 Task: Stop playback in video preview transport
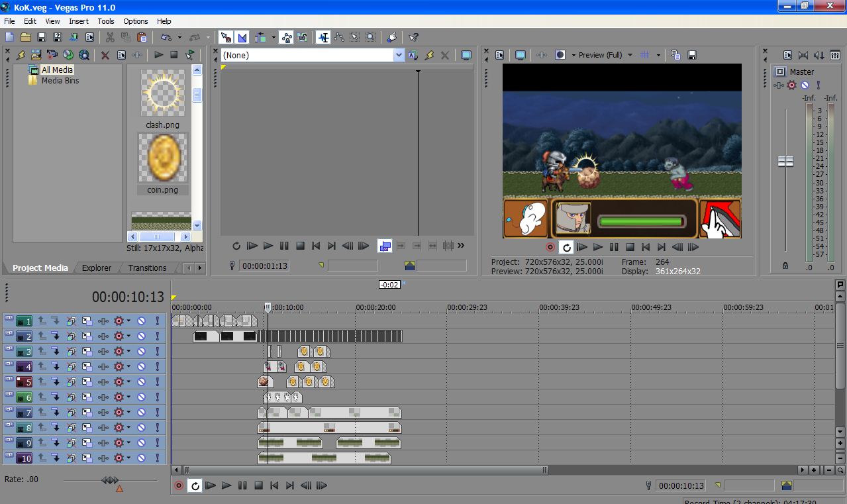630,247
